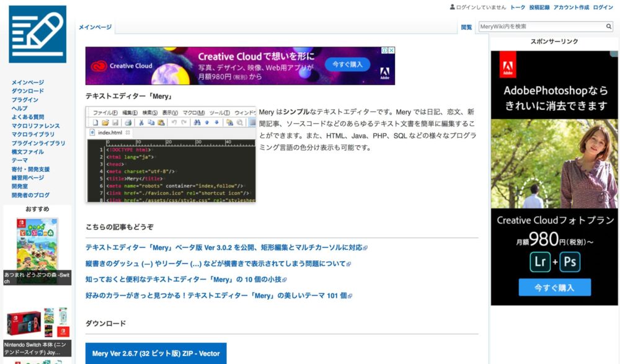620x364 pixels.
Task: Download Mery Ver 2.6.7 (32 ビット版) ZIP - Vector
Action: (156, 353)
